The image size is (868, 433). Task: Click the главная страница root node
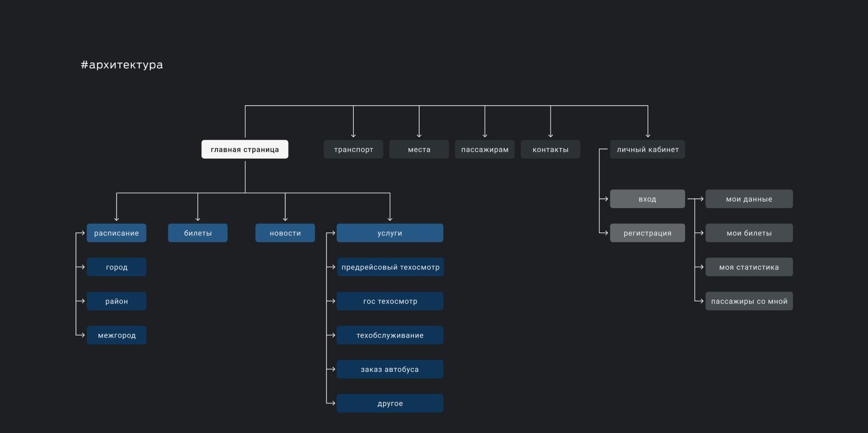coord(245,150)
